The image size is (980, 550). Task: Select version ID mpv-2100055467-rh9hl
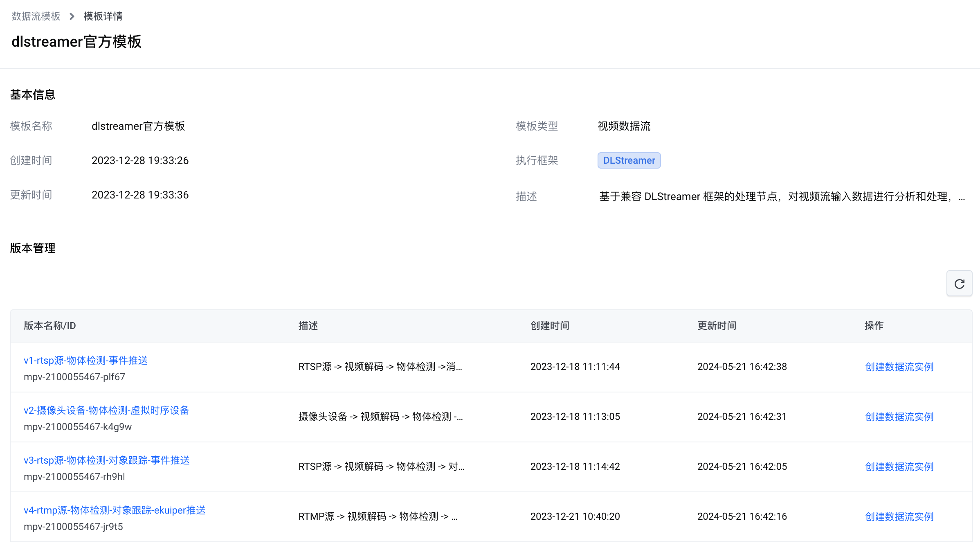(74, 477)
